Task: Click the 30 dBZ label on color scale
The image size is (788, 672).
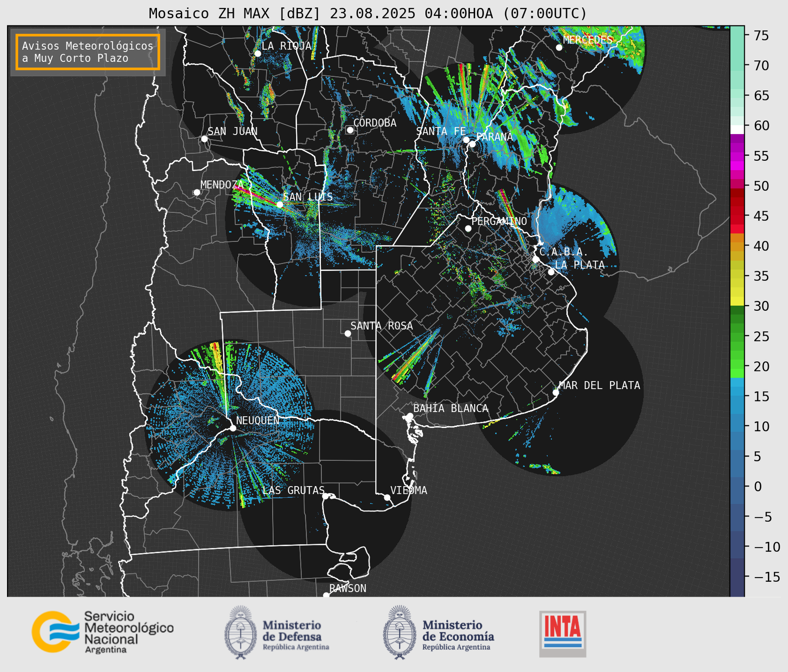Action: 761,306
